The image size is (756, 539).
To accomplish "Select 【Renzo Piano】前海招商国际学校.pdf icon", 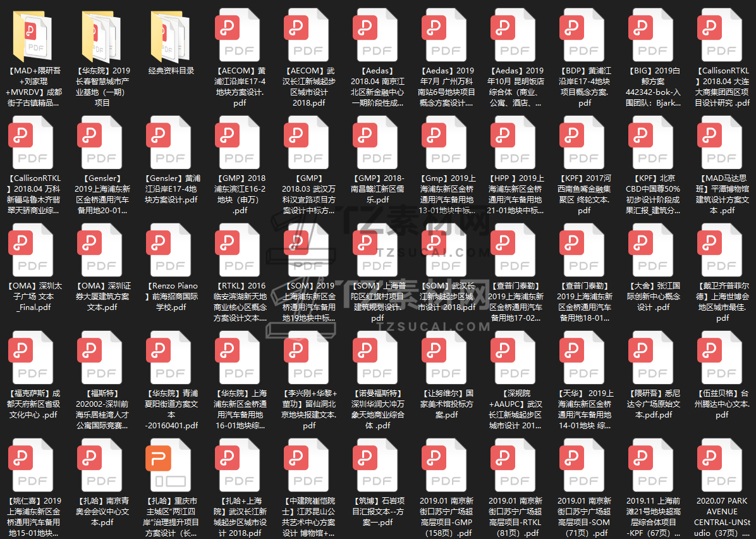I will coord(168,251).
